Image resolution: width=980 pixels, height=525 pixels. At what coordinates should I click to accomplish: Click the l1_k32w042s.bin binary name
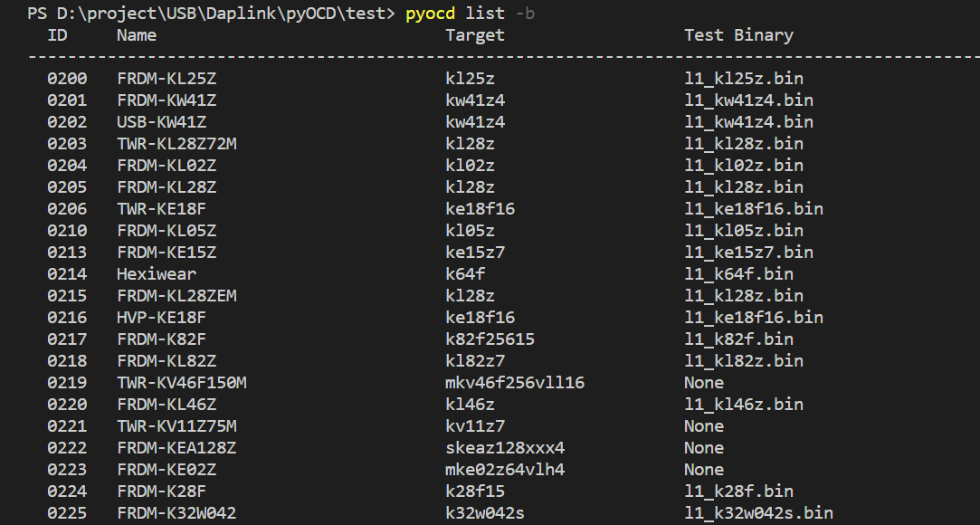[x=758, y=513]
